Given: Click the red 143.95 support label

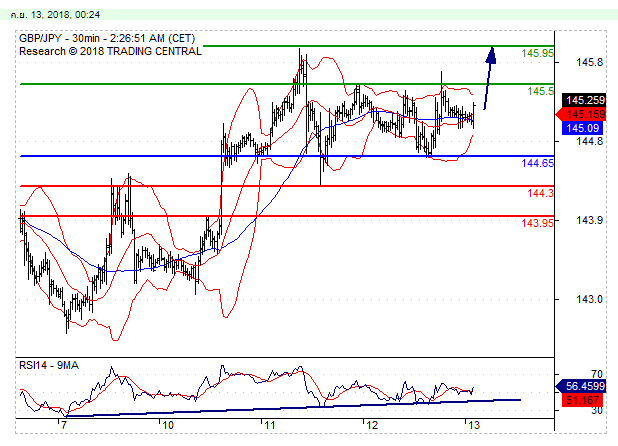Looking at the screenshot, I should [x=537, y=223].
